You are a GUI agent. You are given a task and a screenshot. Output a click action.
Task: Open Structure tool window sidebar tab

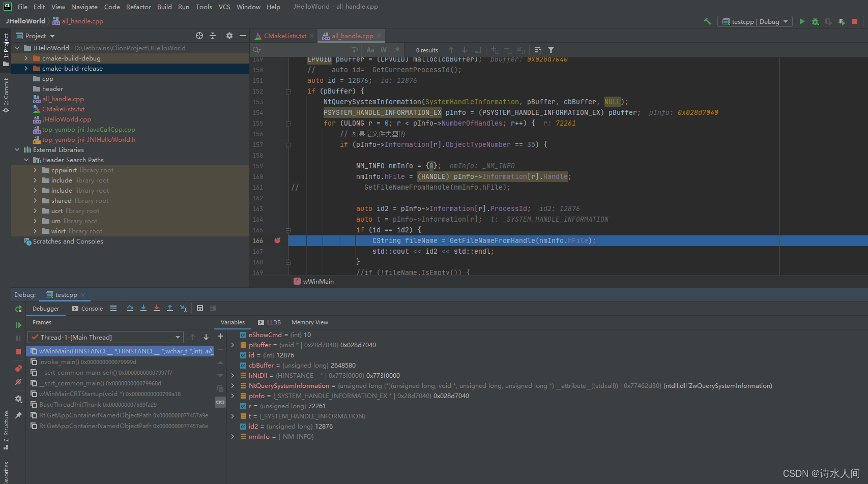click(6, 431)
